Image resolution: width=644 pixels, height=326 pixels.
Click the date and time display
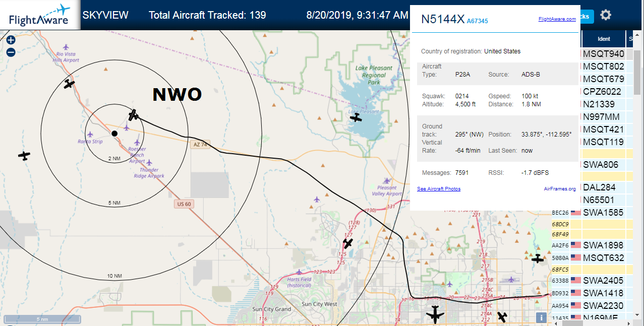pos(357,15)
